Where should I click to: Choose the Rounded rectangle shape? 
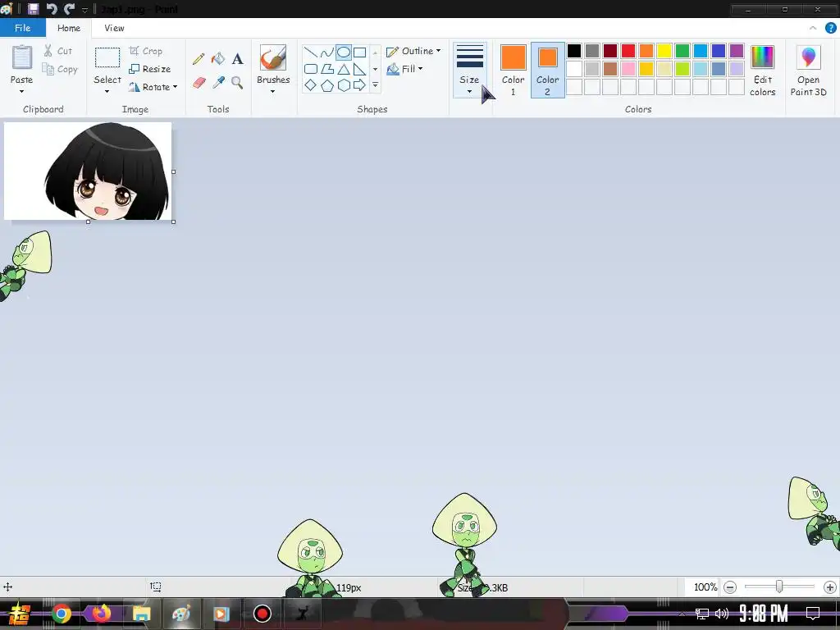310,69
